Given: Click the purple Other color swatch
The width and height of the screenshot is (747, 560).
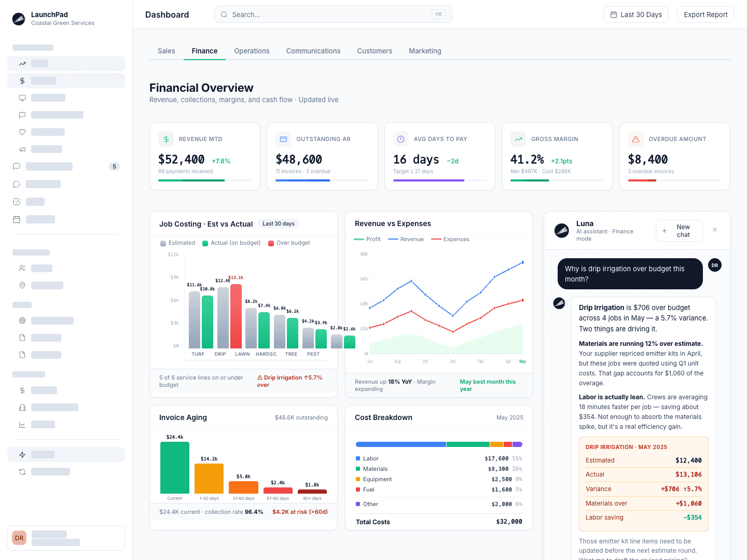Looking at the screenshot, I should pos(358,504).
